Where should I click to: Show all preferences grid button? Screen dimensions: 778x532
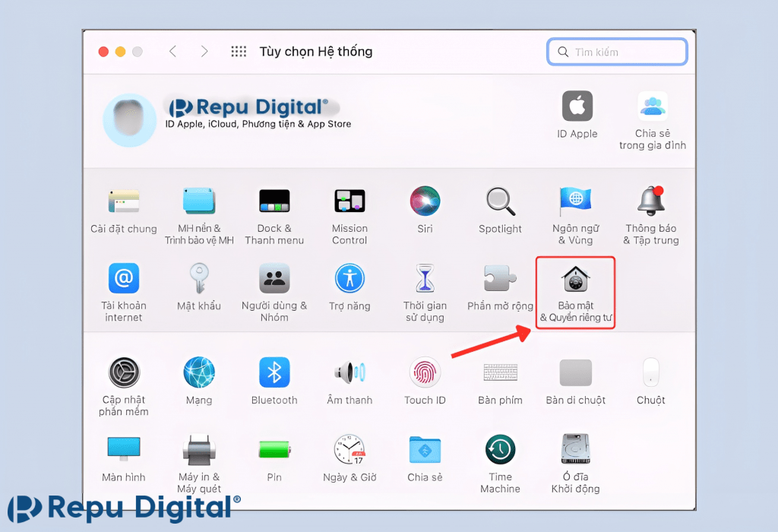[x=239, y=52]
